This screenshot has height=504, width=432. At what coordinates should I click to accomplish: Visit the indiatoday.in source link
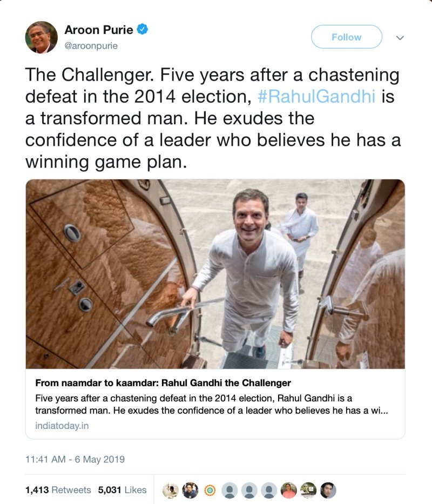[62, 426]
